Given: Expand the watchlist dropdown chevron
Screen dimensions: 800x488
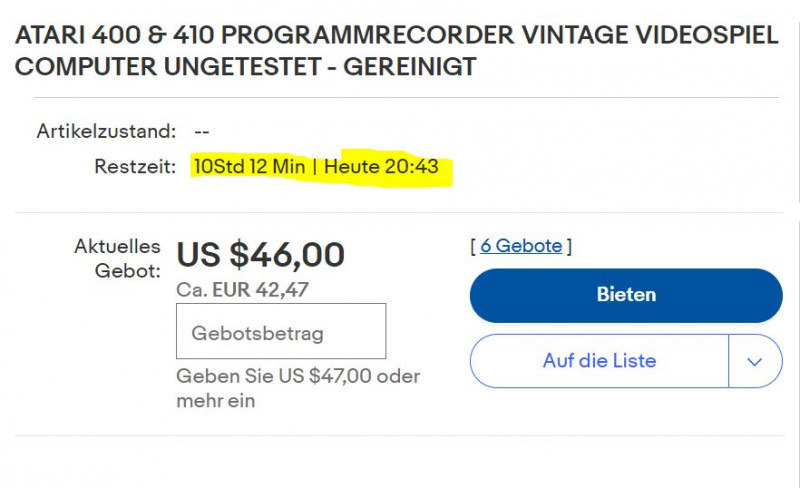Looking at the screenshot, I should pyautogui.click(x=755, y=361).
